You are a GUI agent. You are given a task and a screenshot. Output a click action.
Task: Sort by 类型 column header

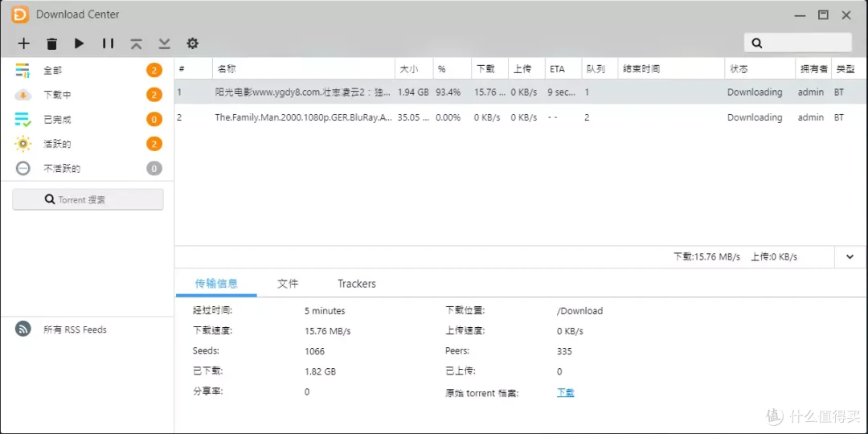pyautogui.click(x=850, y=69)
